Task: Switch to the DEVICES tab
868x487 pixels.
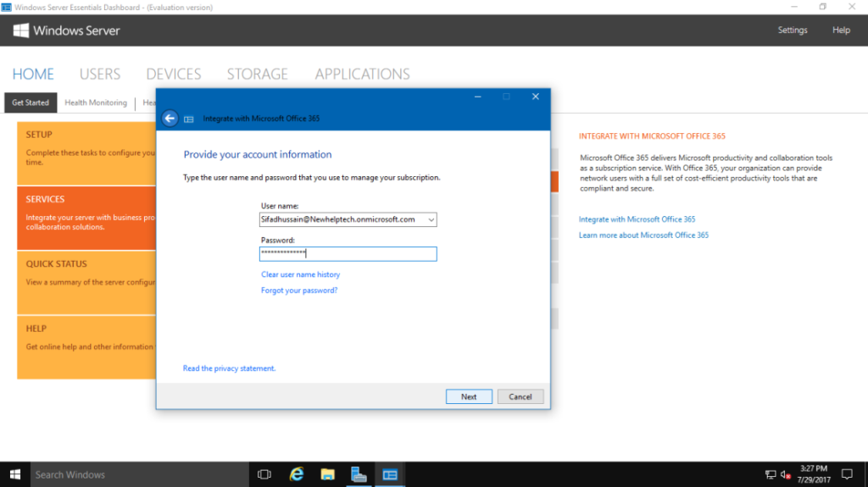Action: click(173, 75)
